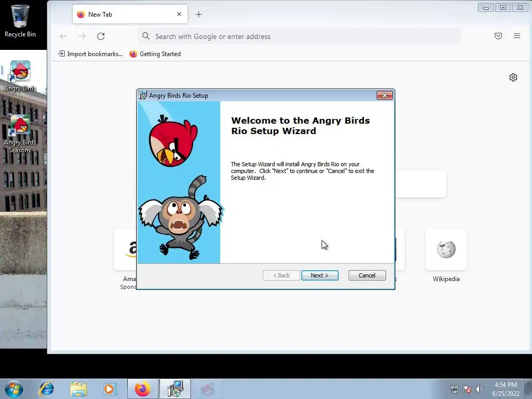The width and height of the screenshot is (532, 399).
Task: Click the taskbar clock showing 4:54 PM
Action: (506, 389)
